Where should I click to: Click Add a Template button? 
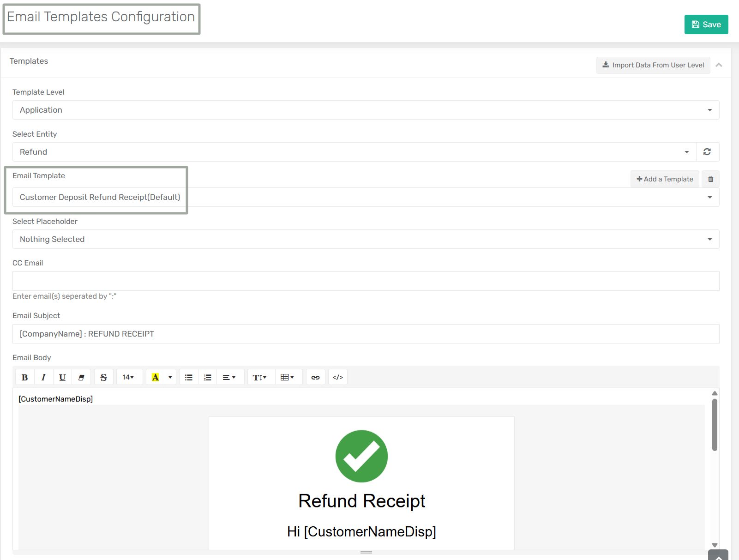[x=665, y=179]
